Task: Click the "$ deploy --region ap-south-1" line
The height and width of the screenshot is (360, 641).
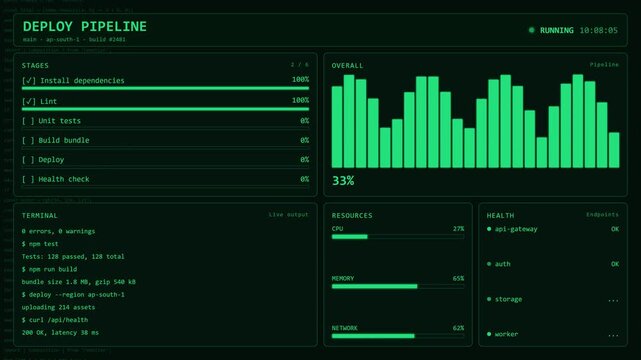Action: 73,295
